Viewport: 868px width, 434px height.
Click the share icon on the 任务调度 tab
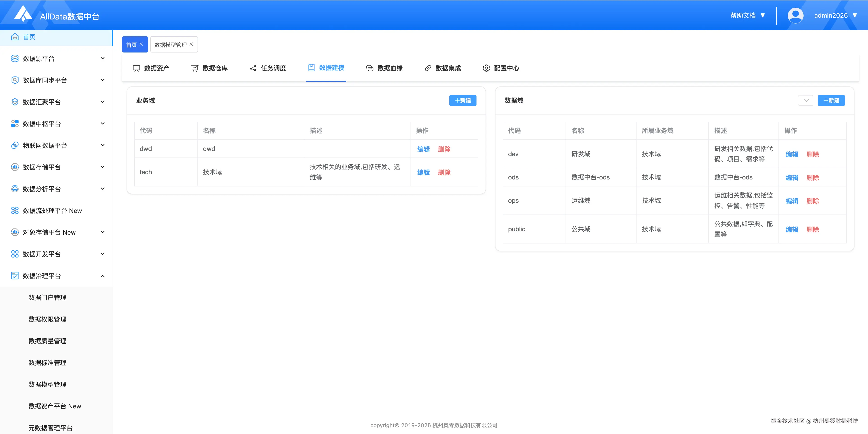coord(253,68)
